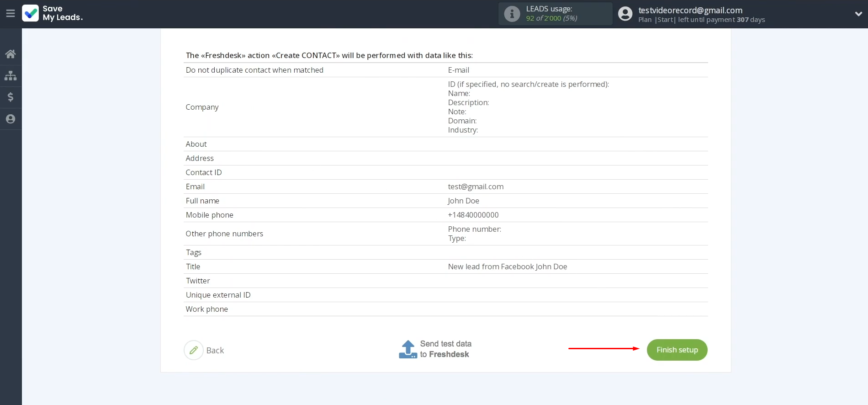This screenshot has height=405, width=868.
Task: Click the Finish setup button
Action: (x=677, y=350)
